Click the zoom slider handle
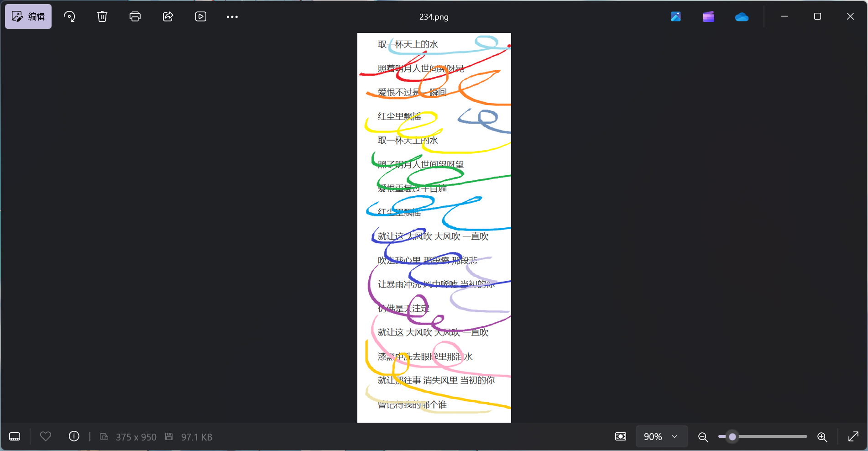This screenshot has width=868, height=451. (x=732, y=436)
